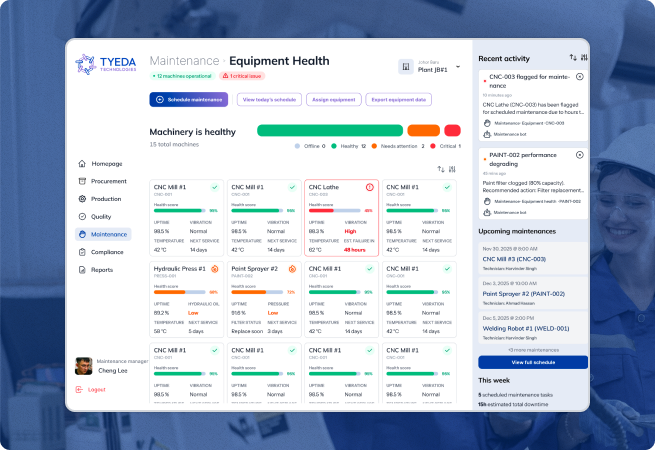Sort the machinery grid with sort arrows
Viewport: 655px width, 450px height.
441,169
